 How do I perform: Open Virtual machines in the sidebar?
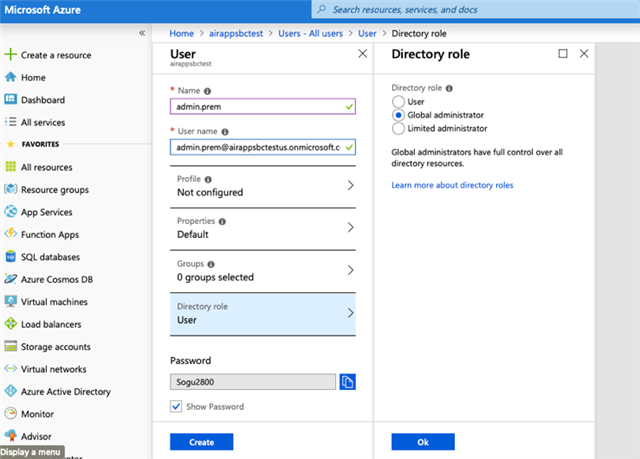[x=54, y=302]
